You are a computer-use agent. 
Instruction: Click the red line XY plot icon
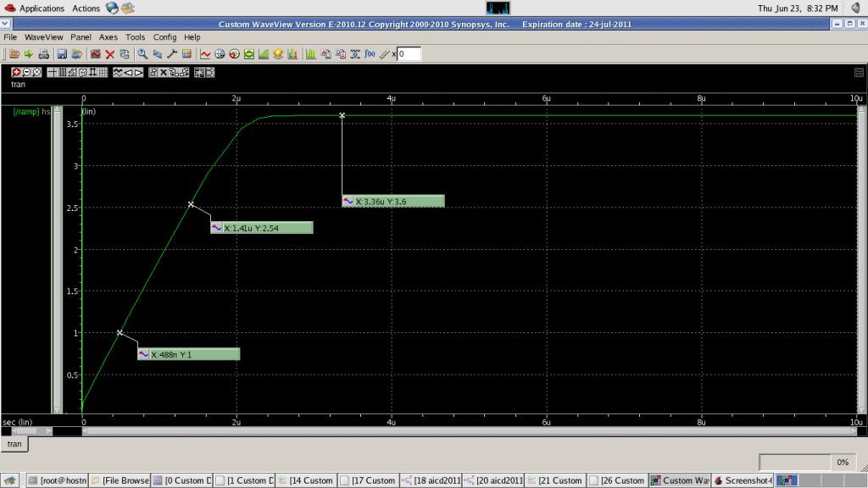pos(205,53)
